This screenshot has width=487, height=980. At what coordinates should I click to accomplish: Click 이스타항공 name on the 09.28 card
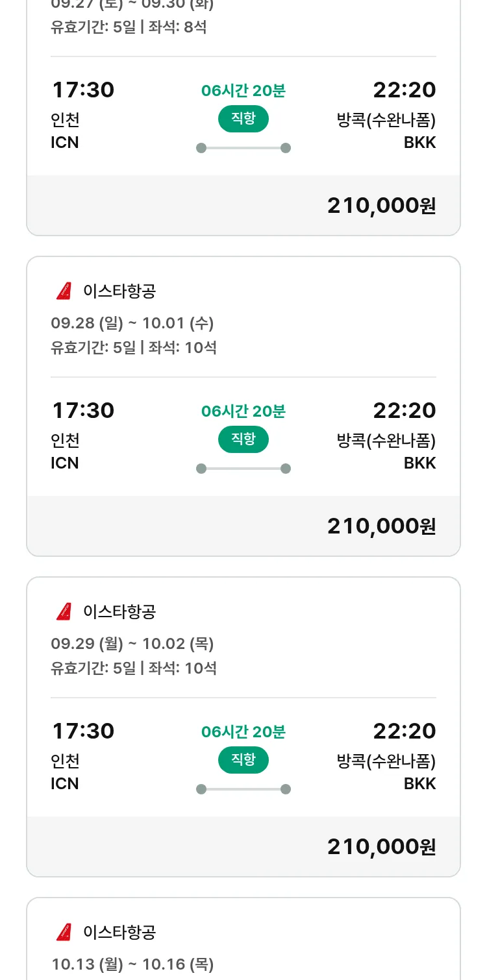[x=119, y=291]
